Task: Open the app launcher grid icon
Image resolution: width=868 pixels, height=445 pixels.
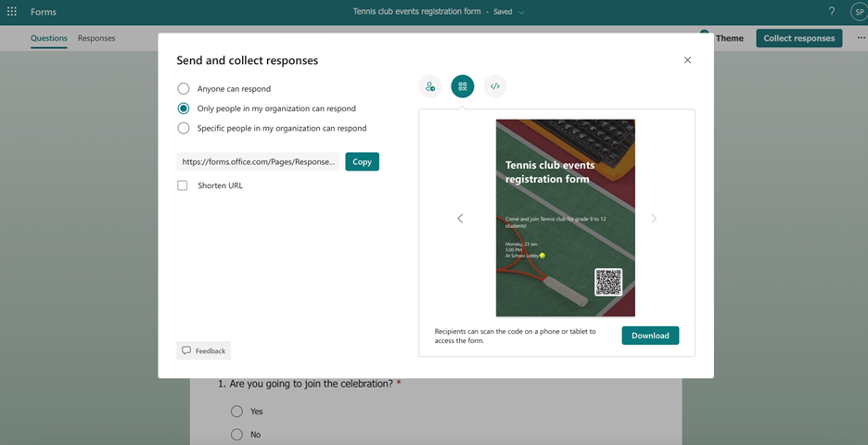Action: tap(12, 12)
